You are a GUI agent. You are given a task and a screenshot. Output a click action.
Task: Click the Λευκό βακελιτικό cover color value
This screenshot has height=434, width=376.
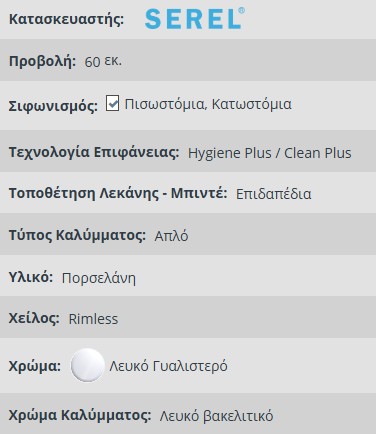(216, 416)
